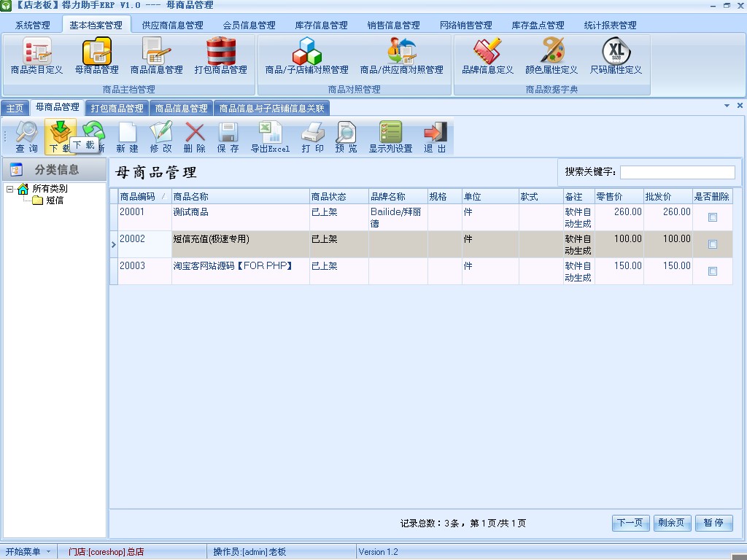
Task: Click the 下一页 button
Action: coord(630,523)
